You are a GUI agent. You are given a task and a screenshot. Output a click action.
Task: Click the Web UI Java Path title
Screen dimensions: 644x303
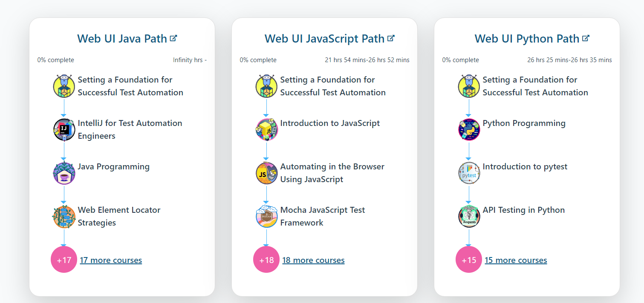122,39
